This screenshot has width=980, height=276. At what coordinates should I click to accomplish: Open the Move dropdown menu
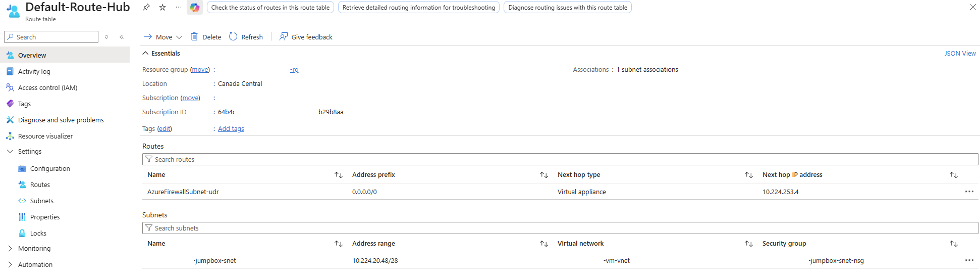(163, 37)
